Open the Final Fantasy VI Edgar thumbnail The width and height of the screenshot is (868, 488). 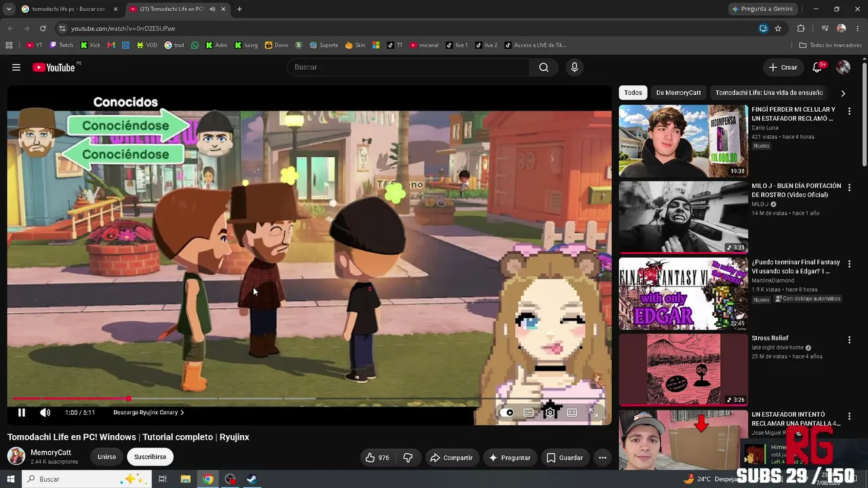[684, 293]
